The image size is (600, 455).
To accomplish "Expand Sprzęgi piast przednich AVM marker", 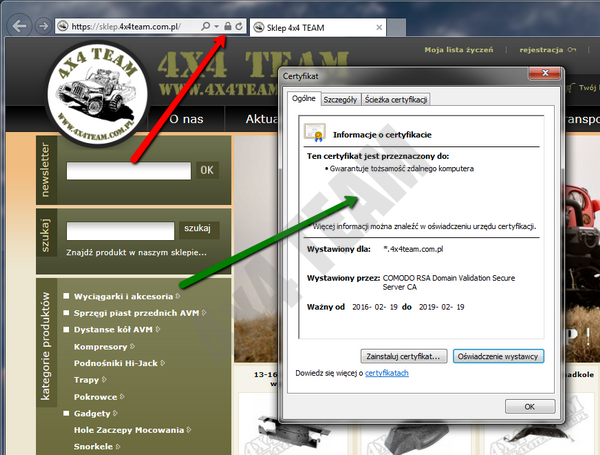I will pos(66,313).
